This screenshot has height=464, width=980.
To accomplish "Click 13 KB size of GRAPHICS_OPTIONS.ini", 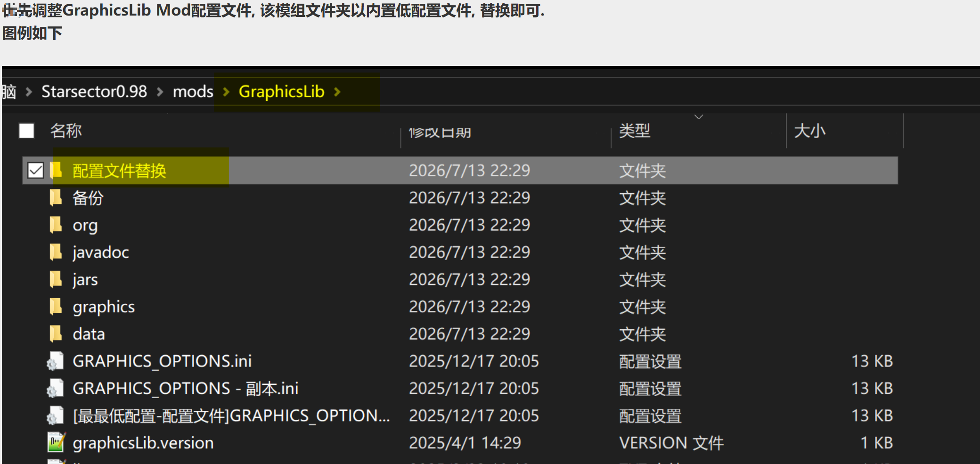I will coord(872,361).
